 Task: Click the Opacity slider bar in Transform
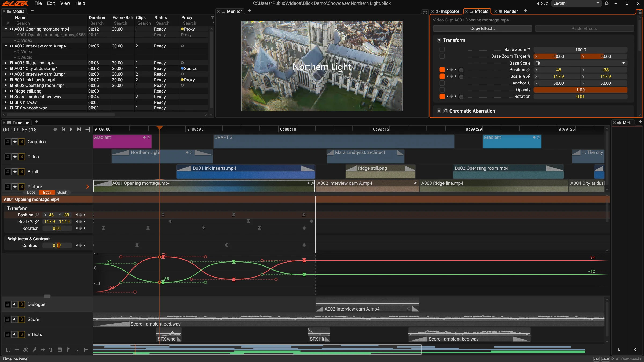point(580,90)
